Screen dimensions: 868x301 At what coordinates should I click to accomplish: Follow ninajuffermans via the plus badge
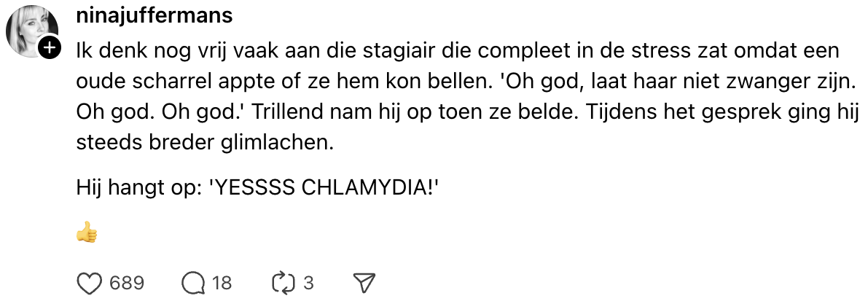[x=49, y=48]
